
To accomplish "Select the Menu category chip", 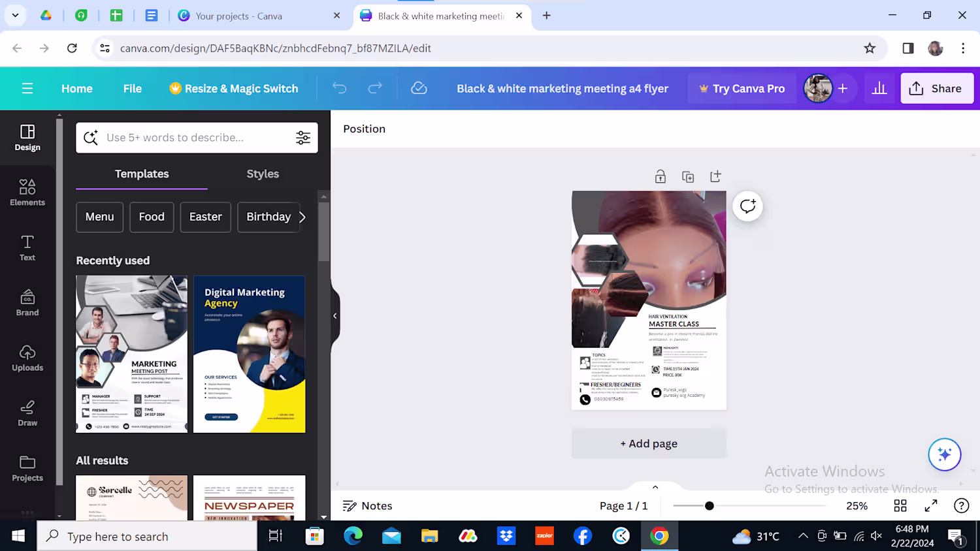I will 100,217.
